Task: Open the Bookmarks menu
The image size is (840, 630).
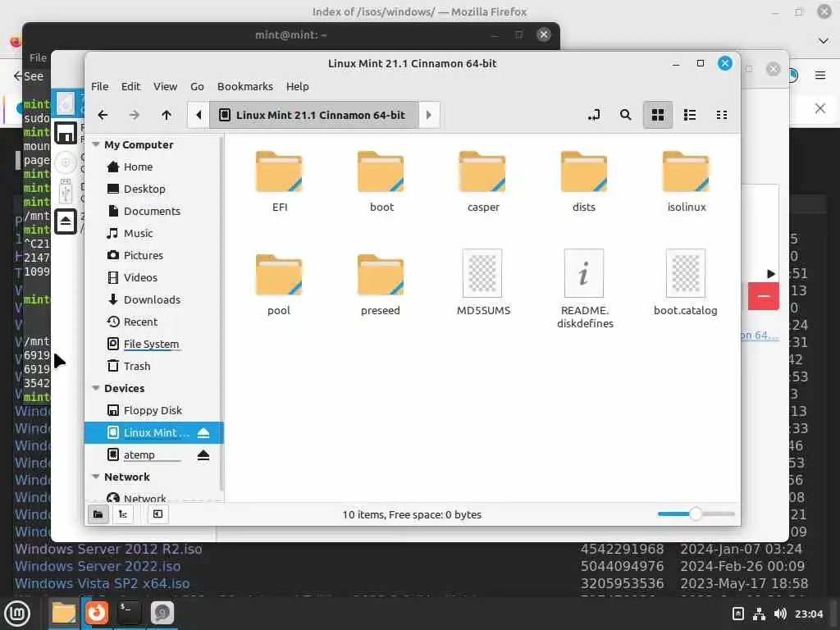Action: point(244,86)
